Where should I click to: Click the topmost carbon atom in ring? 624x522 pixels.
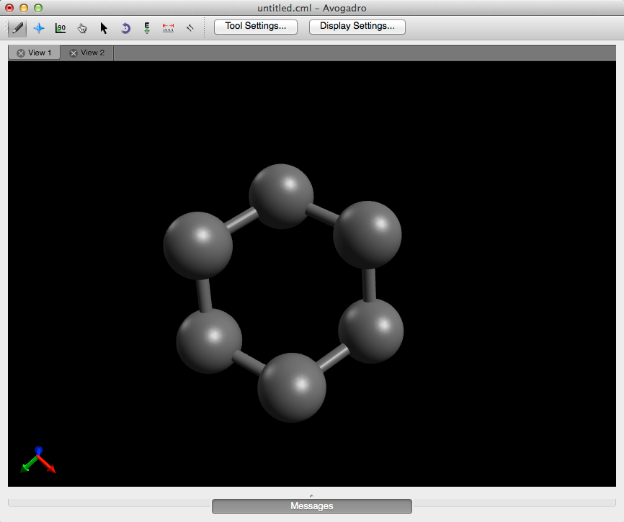coord(282,195)
